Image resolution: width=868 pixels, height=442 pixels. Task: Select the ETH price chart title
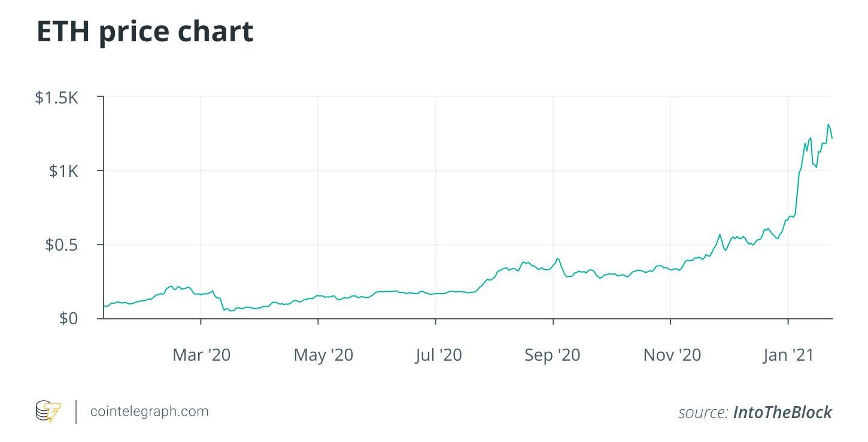pos(145,32)
